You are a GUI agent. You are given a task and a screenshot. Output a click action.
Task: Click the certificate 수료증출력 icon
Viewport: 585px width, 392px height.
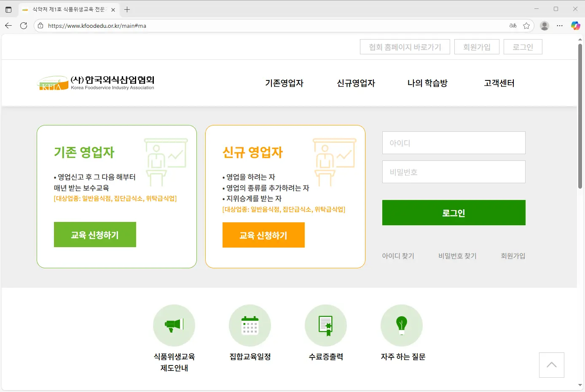click(x=325, y=325)
